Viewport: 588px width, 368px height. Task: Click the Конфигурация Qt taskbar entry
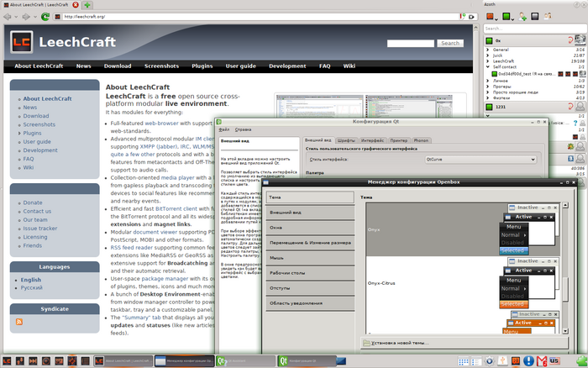[x=307, y=361]
